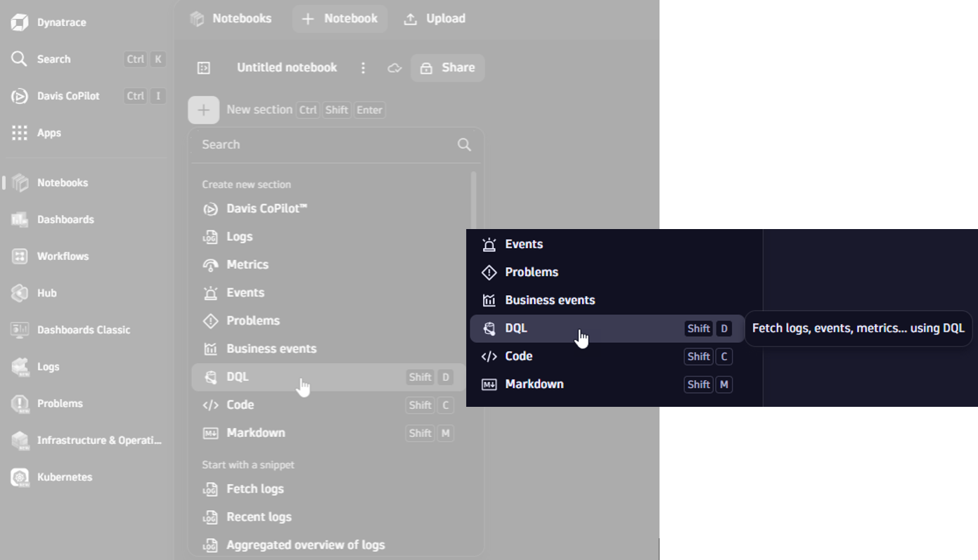The image size is (978, 560).
Task: Click the section list vertical scrollbar
Action: click(473, 204)
